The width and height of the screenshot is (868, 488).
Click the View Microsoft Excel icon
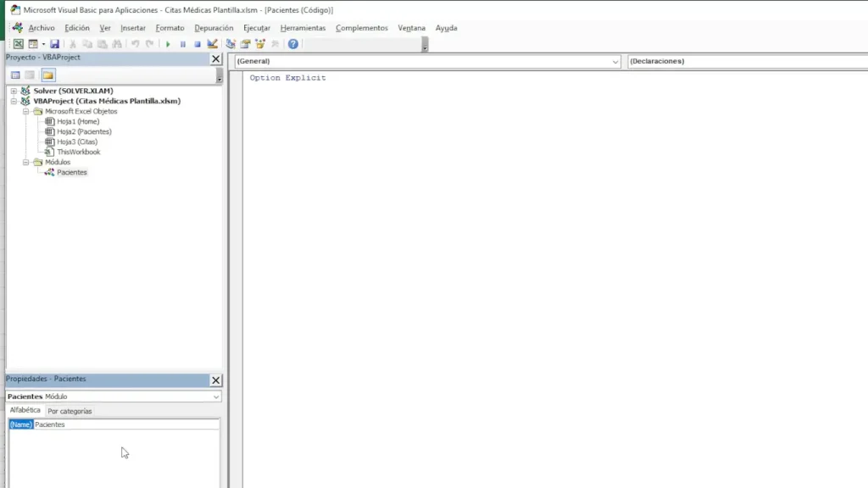coord(19,44)
